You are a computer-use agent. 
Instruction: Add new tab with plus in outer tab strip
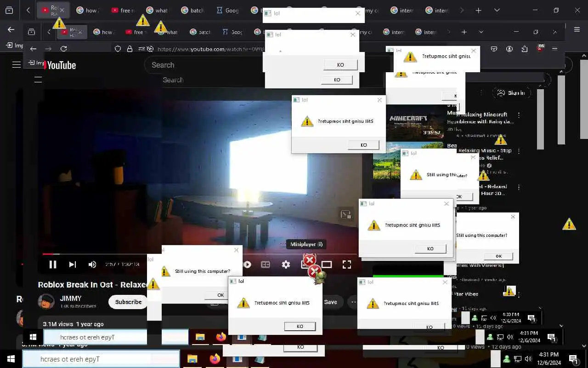click(478, 10)
